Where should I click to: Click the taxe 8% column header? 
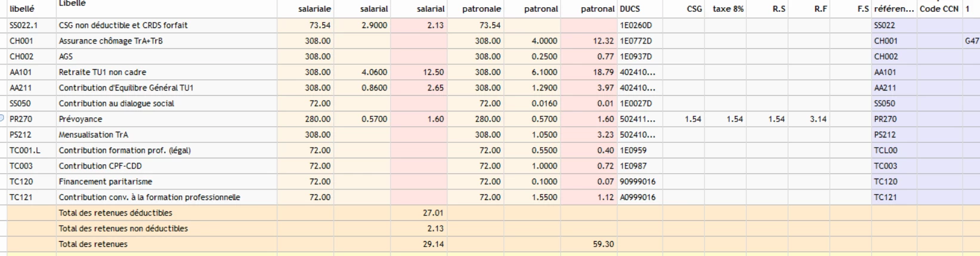tap(728, 9)
